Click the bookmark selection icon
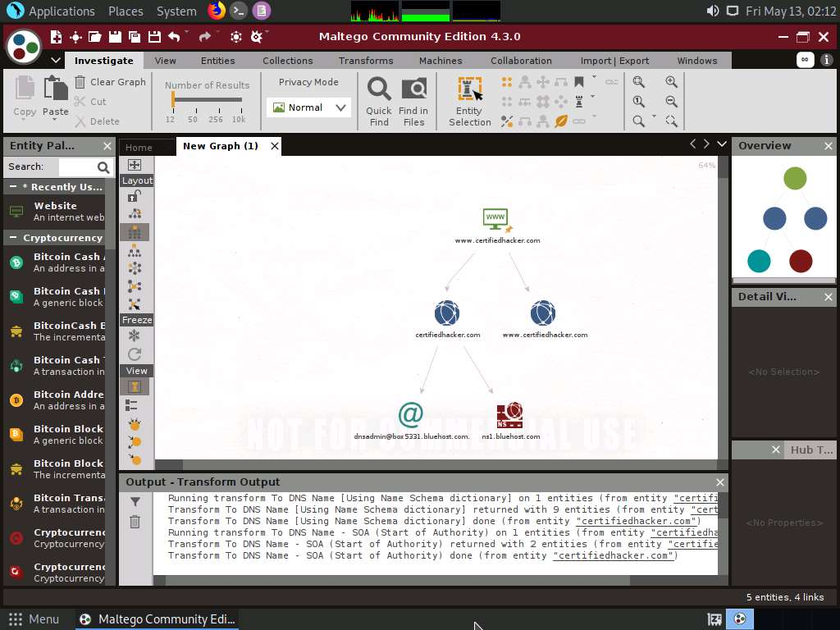 point(579,82)
